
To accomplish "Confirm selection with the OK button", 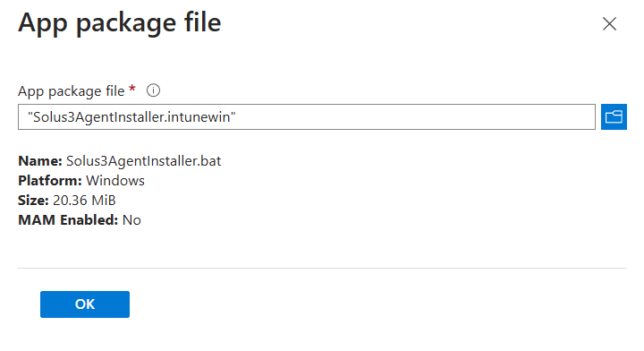I will click(85, 304).
